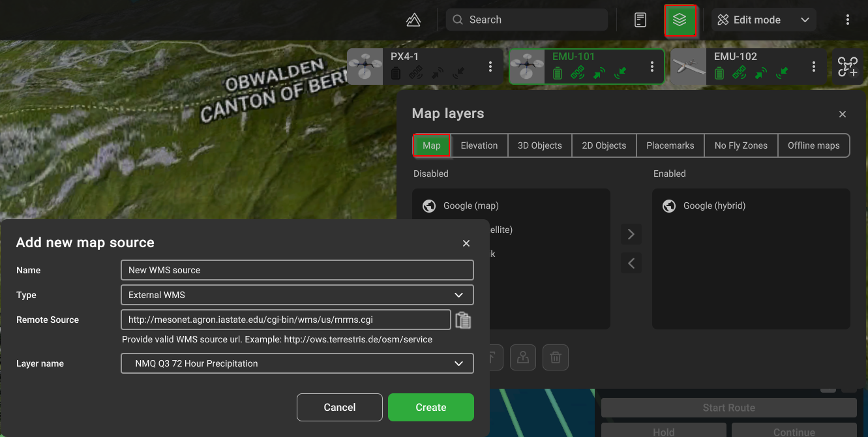868x437 pixels.
Task: Click the add vehicle drone-plus icon
Action: coord(848,67)
